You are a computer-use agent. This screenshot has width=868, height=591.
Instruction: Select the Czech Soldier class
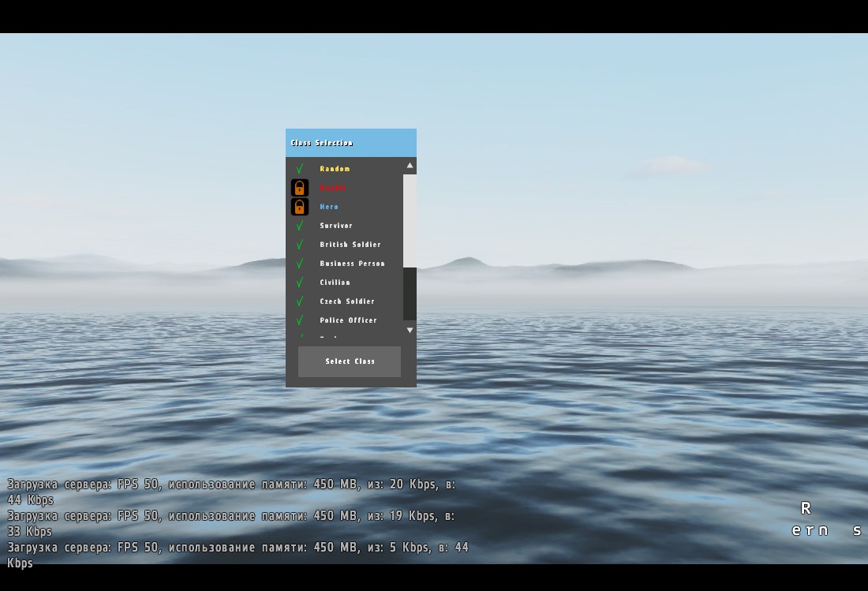coord(344,301)
